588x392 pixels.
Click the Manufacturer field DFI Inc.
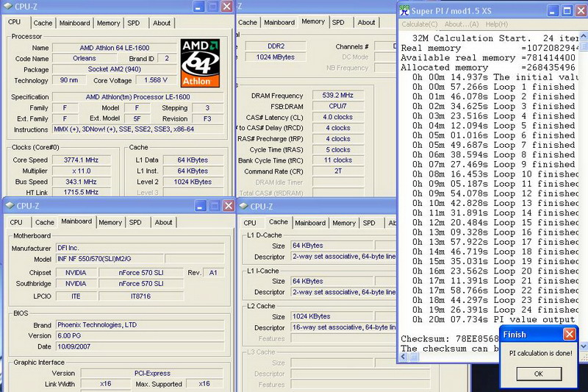pos(140,248)
